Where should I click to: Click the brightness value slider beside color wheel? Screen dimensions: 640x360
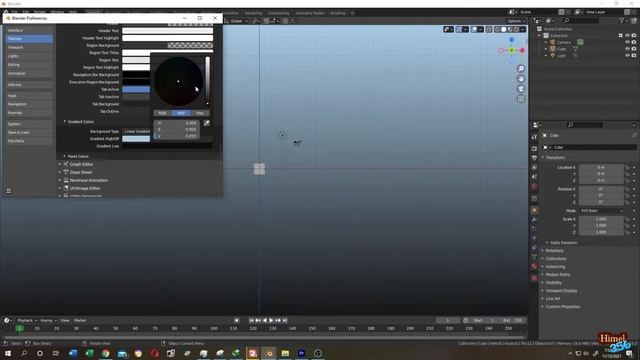coord(207,81)
